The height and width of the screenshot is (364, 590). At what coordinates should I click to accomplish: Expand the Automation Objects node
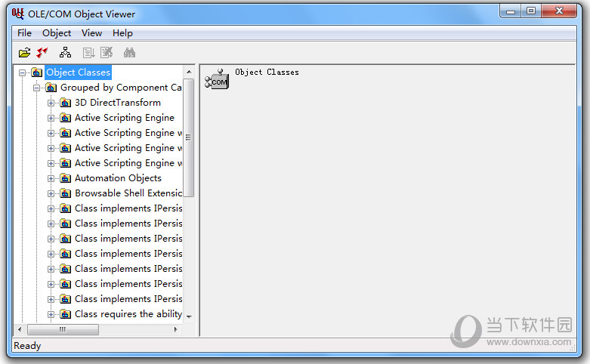coord(51,179)
